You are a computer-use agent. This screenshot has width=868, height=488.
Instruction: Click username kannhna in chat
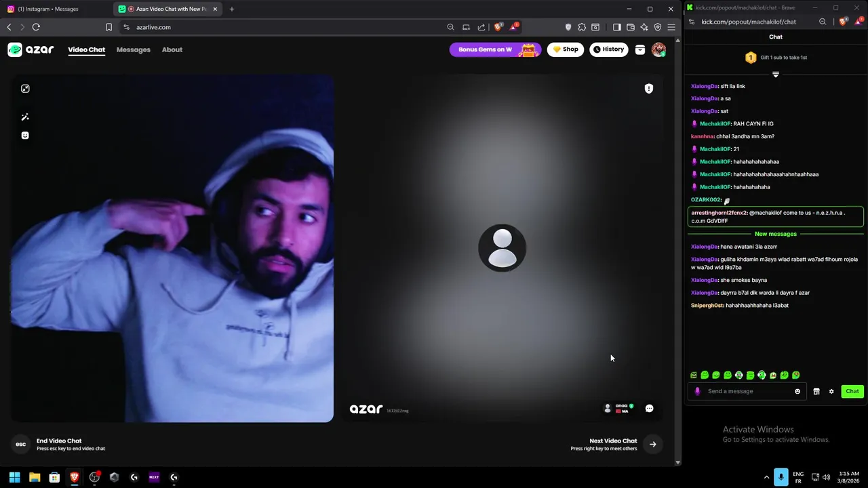pyautogui.click(x=703, y=136)
